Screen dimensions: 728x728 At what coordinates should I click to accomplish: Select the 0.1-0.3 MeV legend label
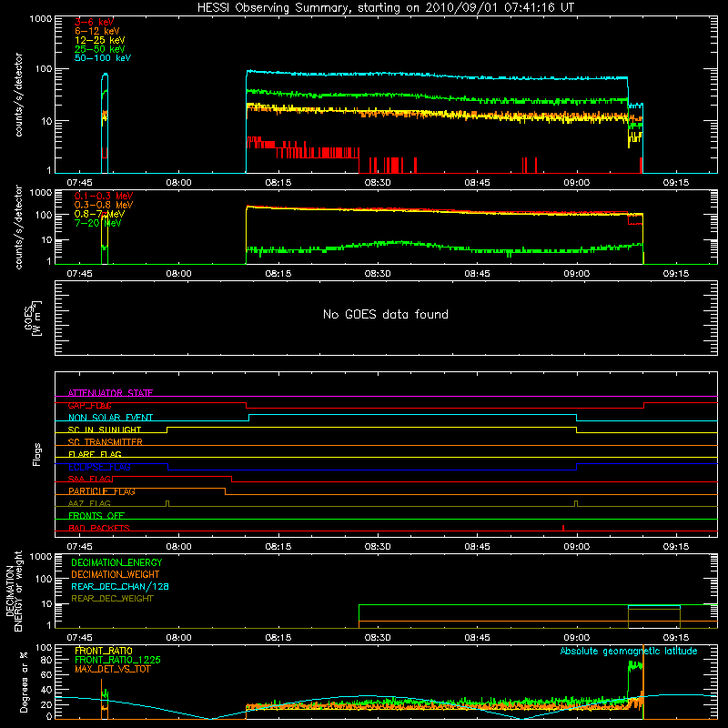[x=104, y=196]
